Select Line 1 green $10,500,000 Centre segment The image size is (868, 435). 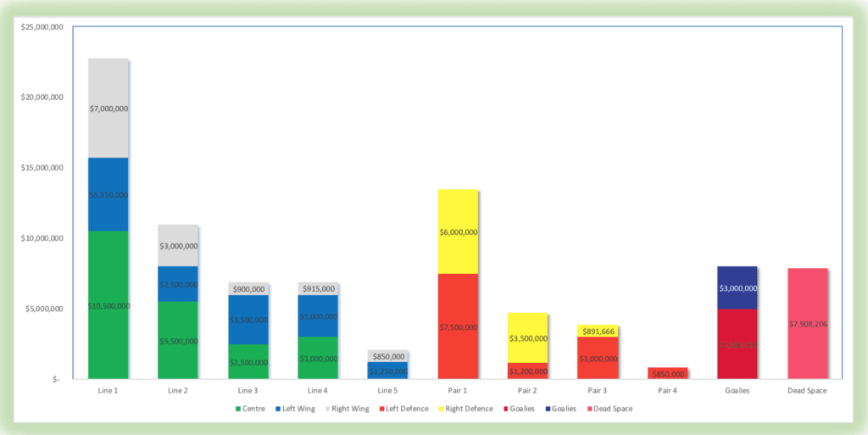[108, 305]
